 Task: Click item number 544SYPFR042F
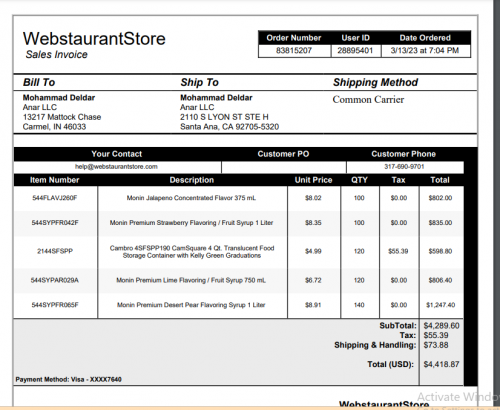coord(55,223)
